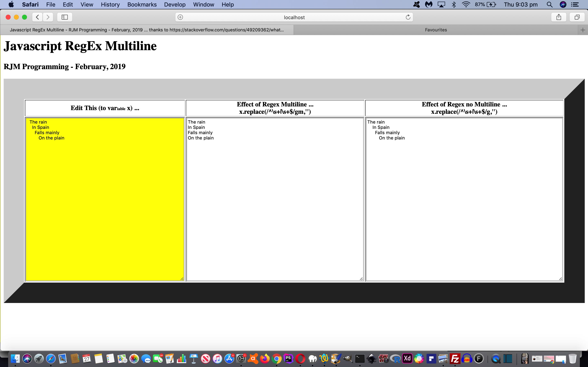
Task: Open the tab overview icon in Safari
Action: tap(577, 17)
